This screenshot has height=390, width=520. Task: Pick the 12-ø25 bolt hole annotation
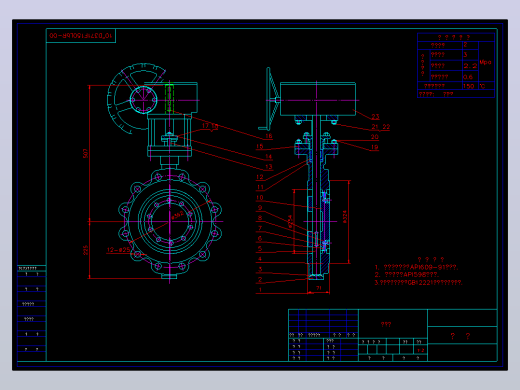coord(119,250)
